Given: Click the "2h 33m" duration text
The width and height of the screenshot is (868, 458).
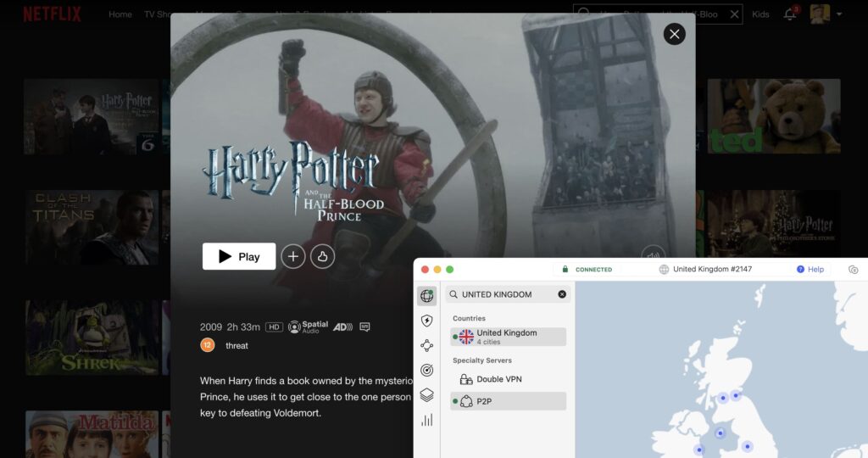Looking at the screenshot, I should (x=243, y=327).
